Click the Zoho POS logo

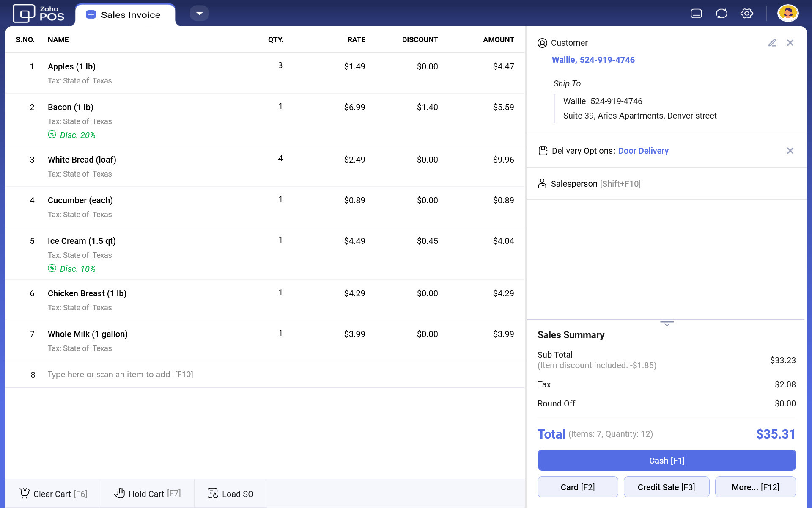38,14
